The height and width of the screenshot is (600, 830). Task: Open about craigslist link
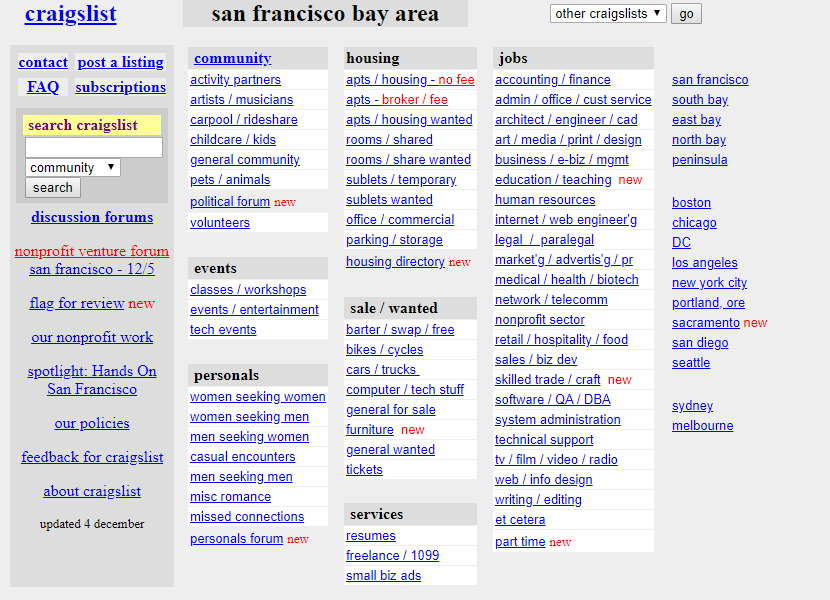tap(92, 491)
